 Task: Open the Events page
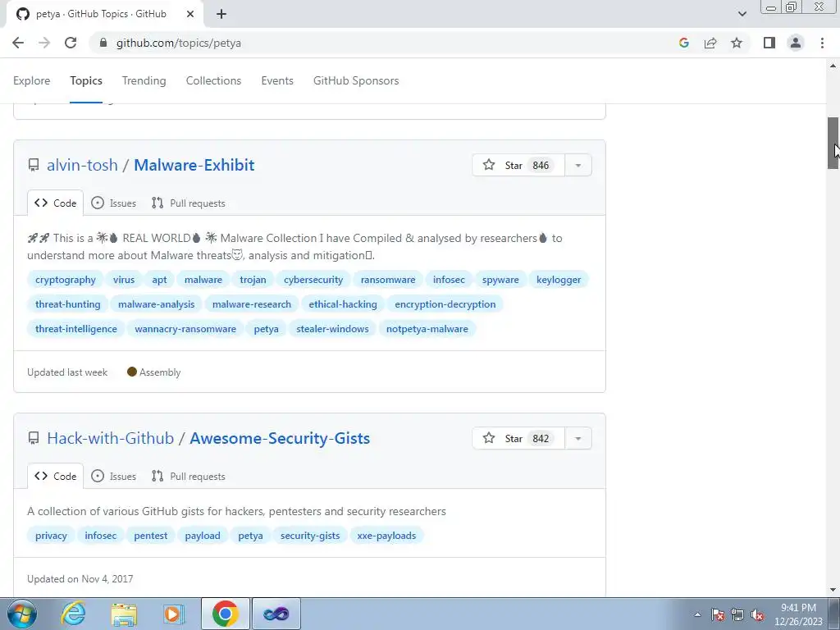(277, 81)
